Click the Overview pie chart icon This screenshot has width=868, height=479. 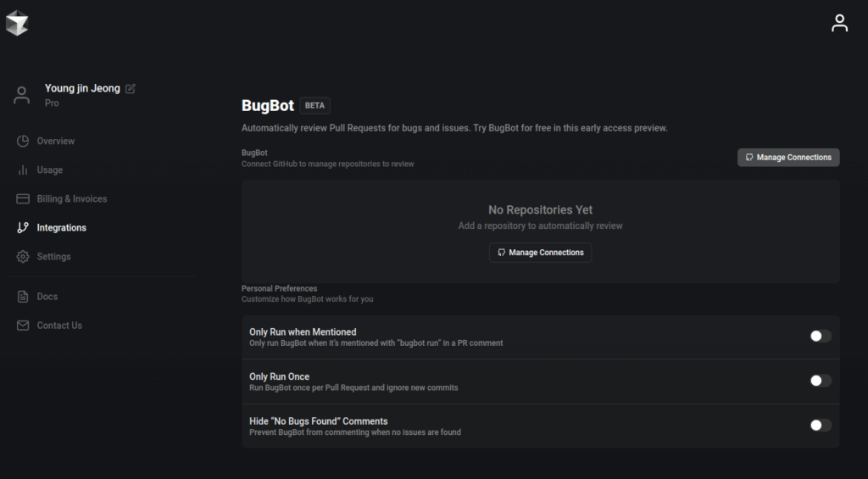click(23, 141)
